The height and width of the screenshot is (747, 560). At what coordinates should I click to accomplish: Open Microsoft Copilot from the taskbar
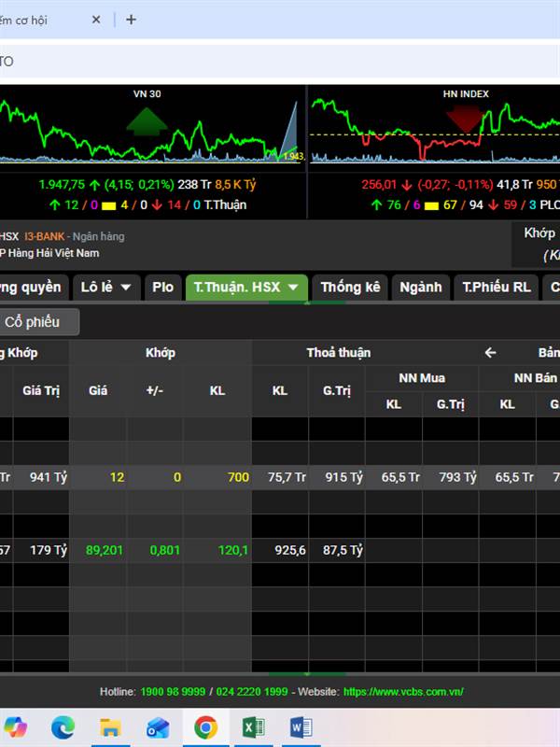[x=15, y=727]
